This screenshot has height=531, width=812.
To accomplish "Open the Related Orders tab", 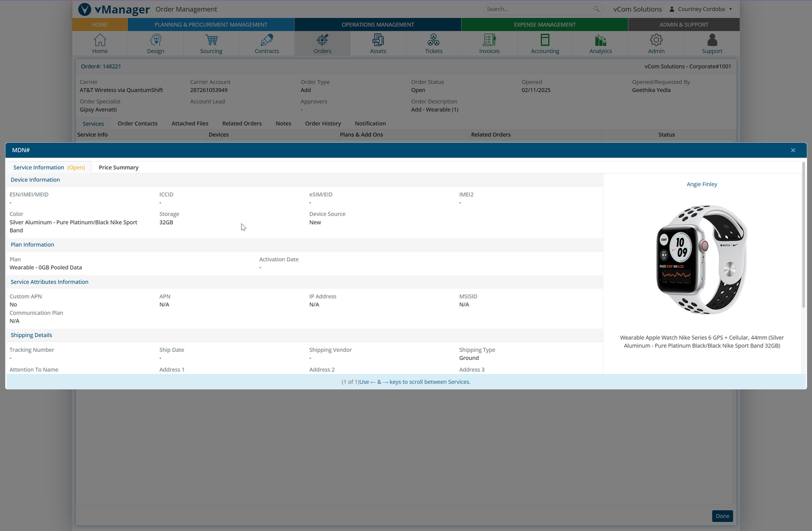I will [242, 123].
